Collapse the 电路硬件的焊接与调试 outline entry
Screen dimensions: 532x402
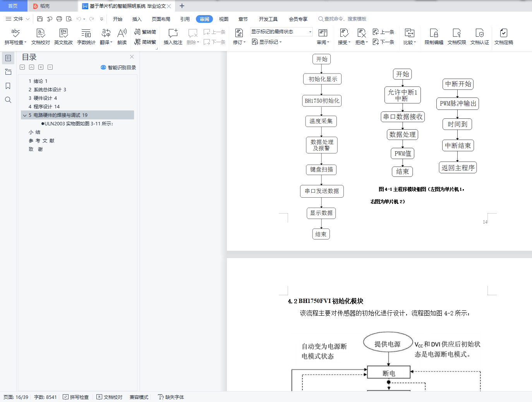(25, 115)
